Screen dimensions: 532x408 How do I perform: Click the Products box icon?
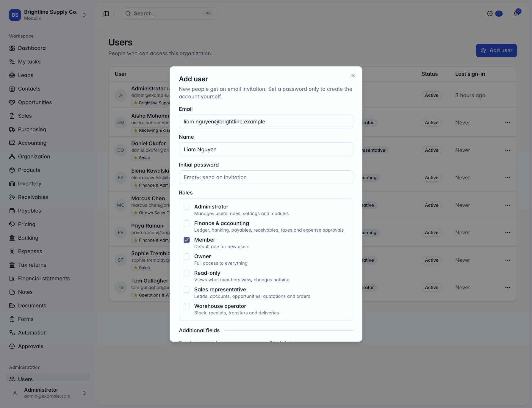click(x=12, y=170)
